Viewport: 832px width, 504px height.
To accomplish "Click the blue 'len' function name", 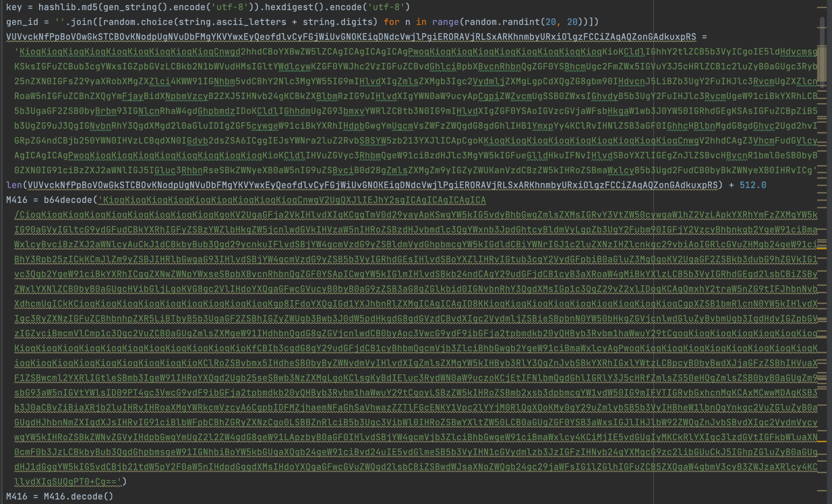I will click(x=14, y=185).
